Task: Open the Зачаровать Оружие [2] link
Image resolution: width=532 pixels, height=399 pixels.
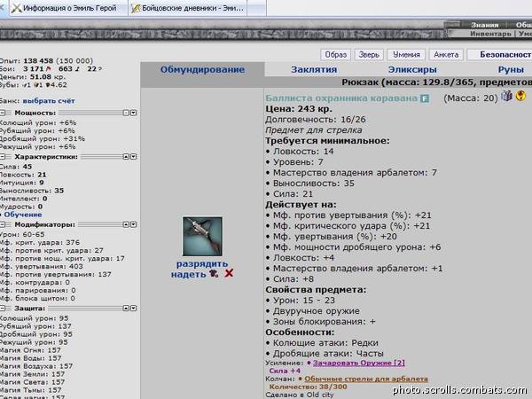Action: pyautogui.click(x=358, y=363)
